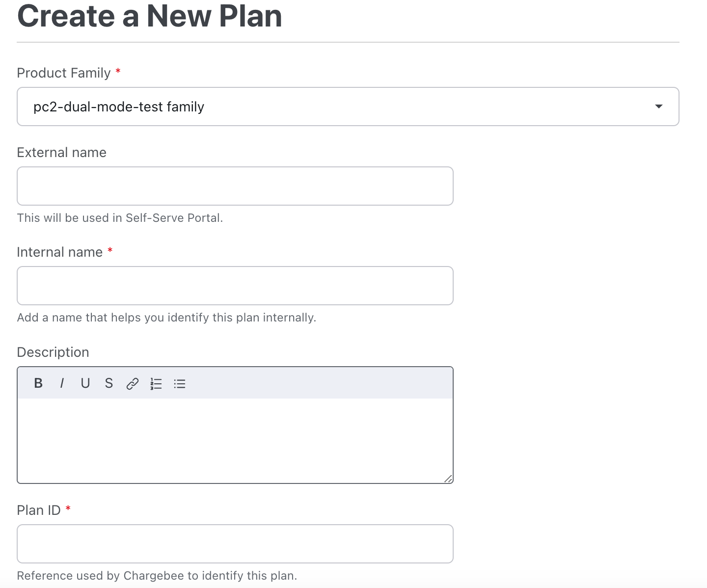
Task: Place cursor in the Description text area
Action: (x=235, y=440)
